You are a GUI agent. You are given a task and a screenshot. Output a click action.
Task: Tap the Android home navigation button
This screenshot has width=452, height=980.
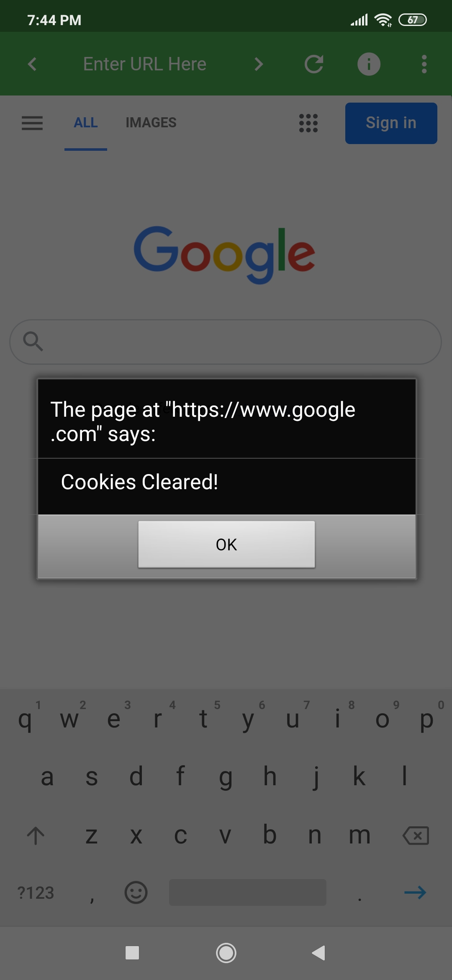226,953
